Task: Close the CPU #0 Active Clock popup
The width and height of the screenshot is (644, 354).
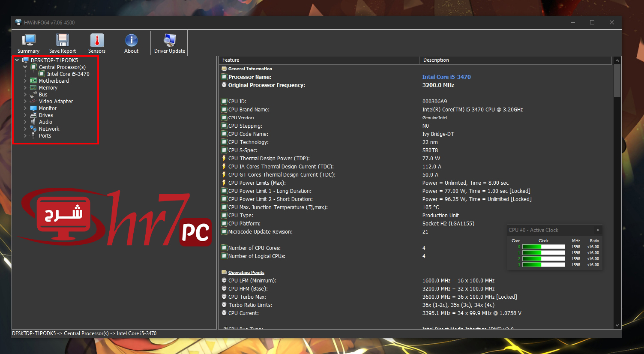Action: (x=598, y=230)
